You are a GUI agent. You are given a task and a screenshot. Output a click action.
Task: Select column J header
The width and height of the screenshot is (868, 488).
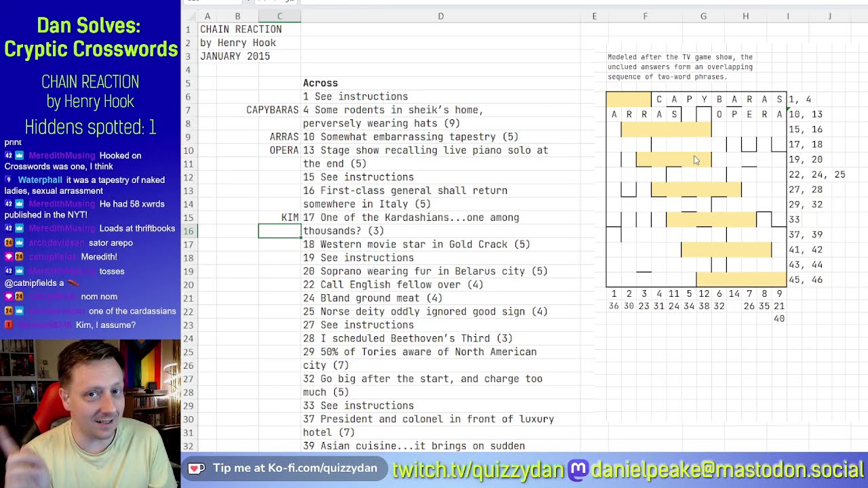click(829, 16)
